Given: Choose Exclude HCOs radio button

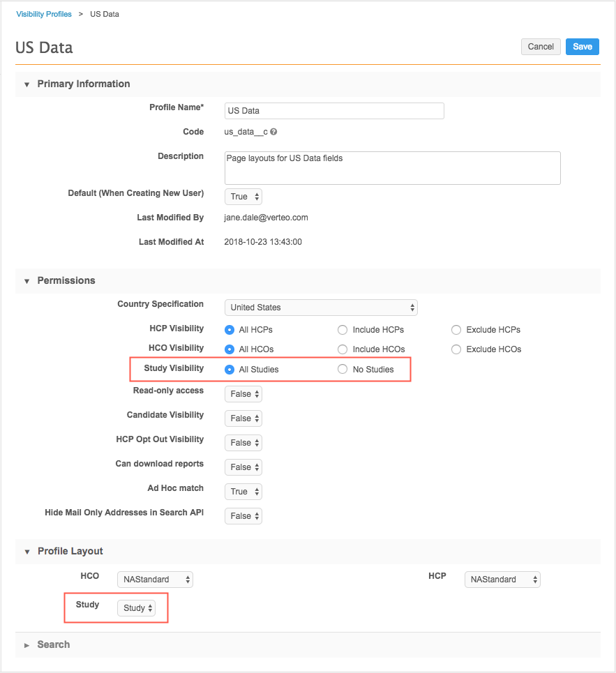Looking at the screenshot, I should pyautogui.click(x=456, y=349).
